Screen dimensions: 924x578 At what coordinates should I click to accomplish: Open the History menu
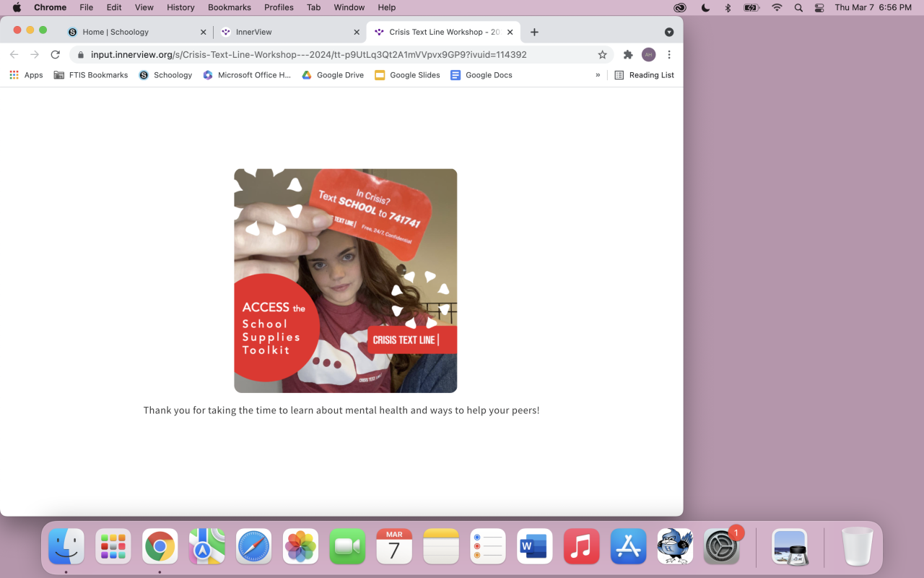180,7
